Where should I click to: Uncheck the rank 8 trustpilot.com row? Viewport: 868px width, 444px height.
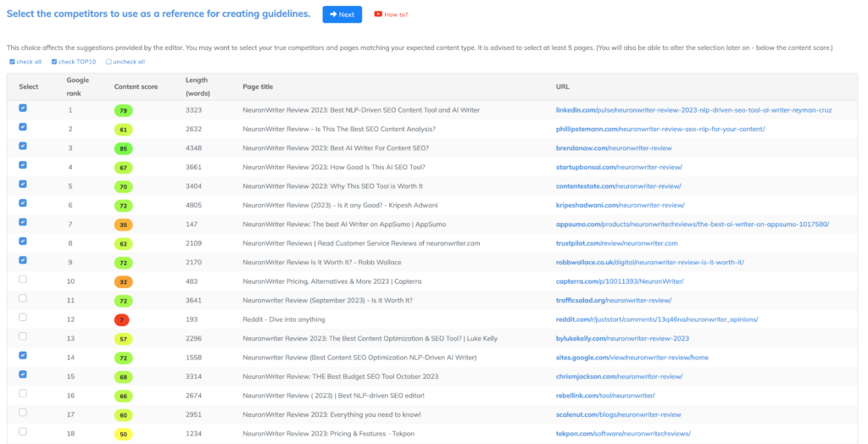(x=23, y=241)
